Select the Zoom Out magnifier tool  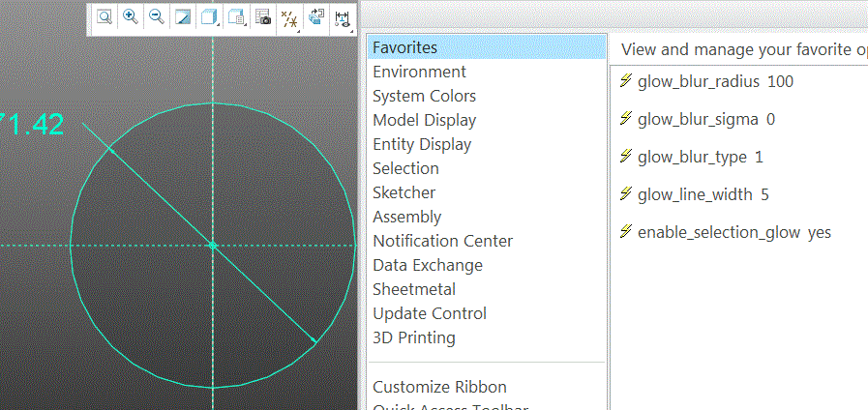click(x=157, y=17)
